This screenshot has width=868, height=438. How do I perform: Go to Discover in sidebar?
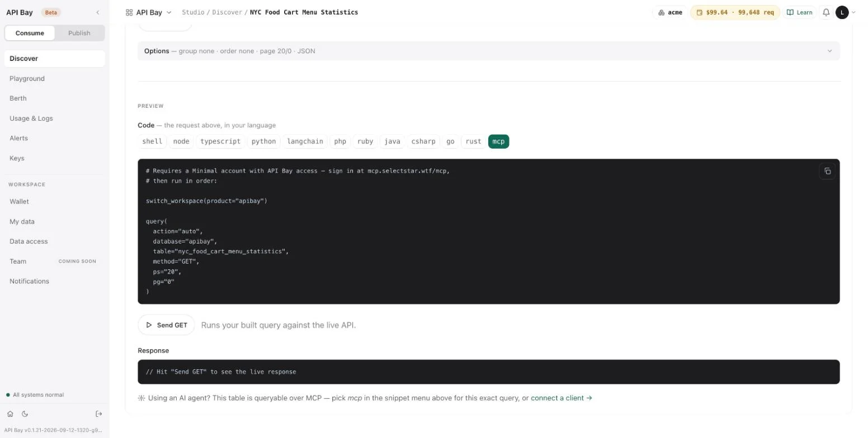[x=54, y=59]
